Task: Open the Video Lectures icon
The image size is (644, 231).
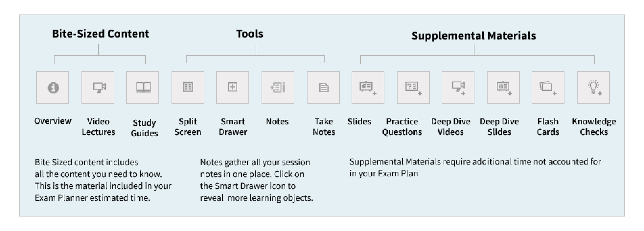Action: click(98, 88)
